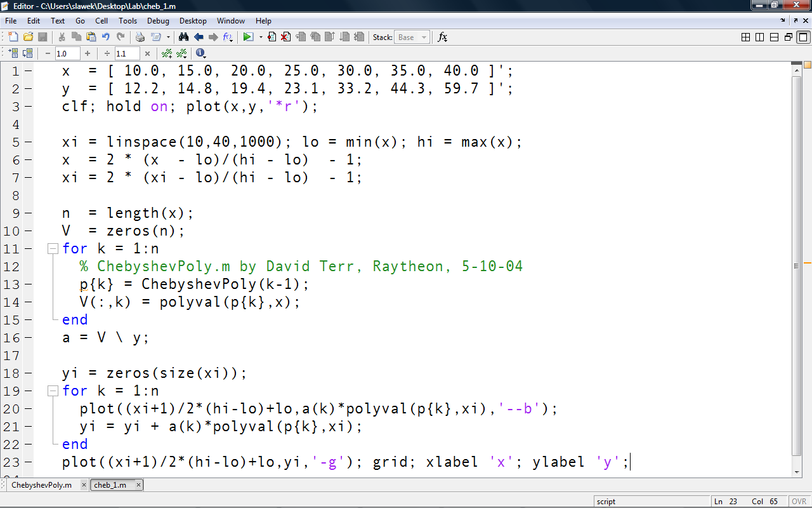
Task: Divide the value by 1.1 with the divide icon
Action: [107, 54]
